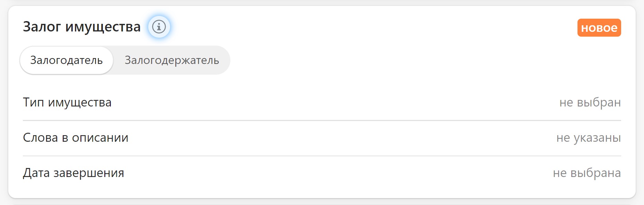The width and height of the screenshot is (644, 205).
Task: Click the Дата завершения label
Action: tap(73, 173)
